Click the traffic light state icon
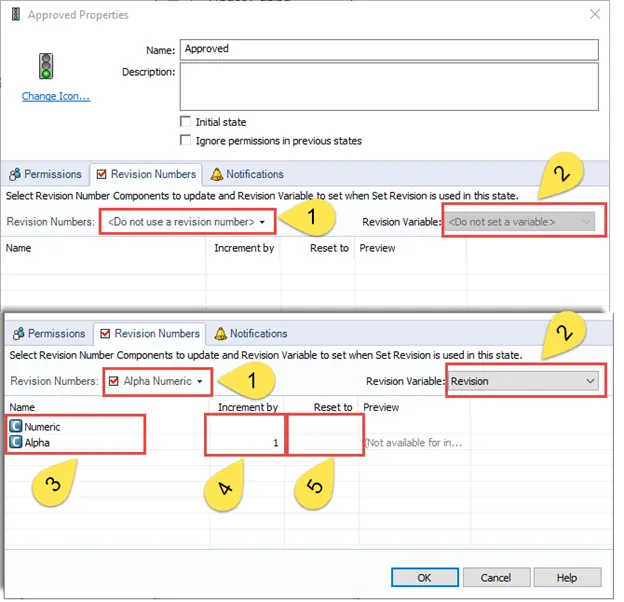Viewport: 624px width, 602px height. click(x=46, y=66)
